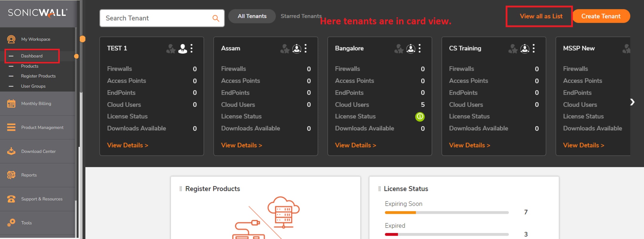Open the three-dot menu on Assam card
This screenshot has width=644, height=239.
pos(306,48)
